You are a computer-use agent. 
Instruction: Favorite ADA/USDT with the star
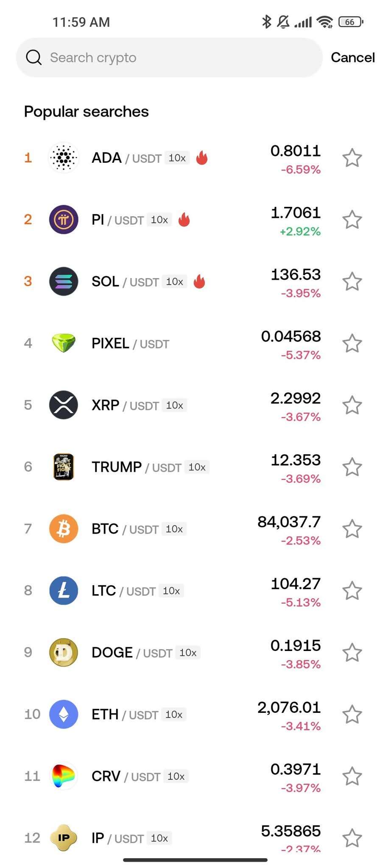(352, 158)
